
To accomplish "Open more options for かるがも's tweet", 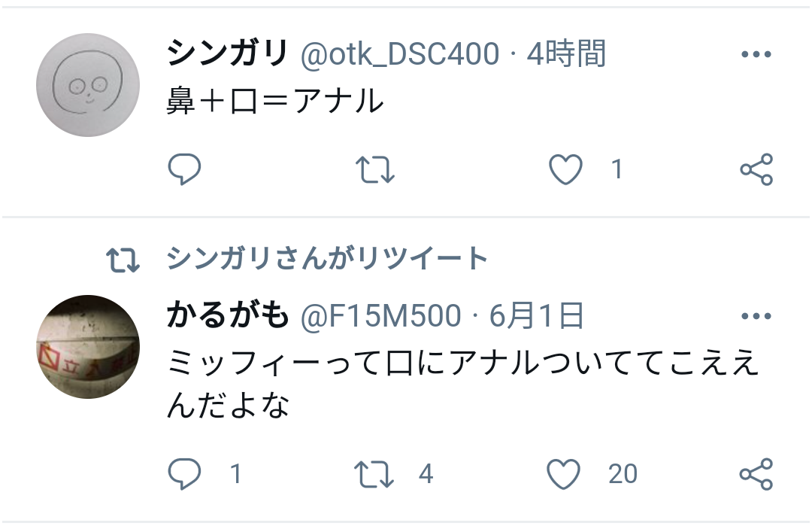I will [x=756, y=315].
